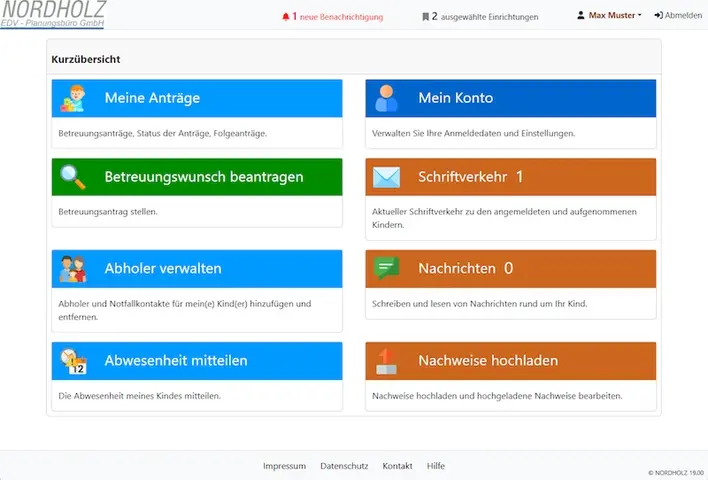708x480 pixels.
Task: Select the Betreuungswunsch beantragen green tile title
Action: pos(203,177)
